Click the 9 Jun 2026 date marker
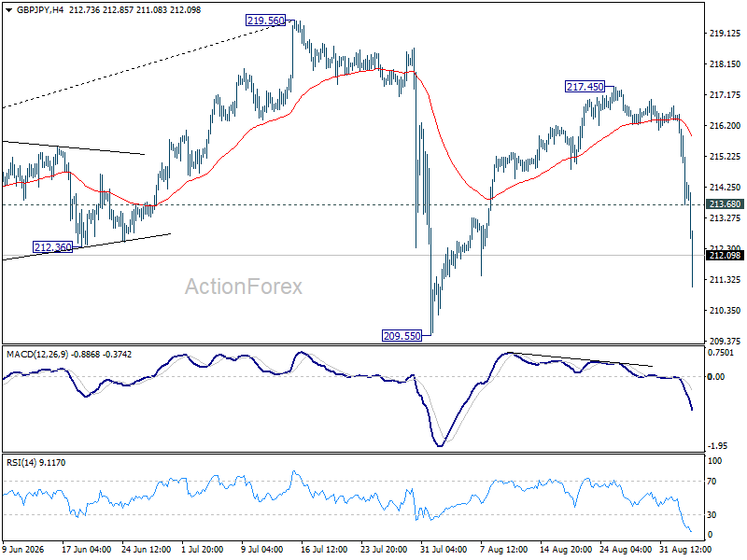The height and width of the screenshot is (560, 747). (23, 549)
